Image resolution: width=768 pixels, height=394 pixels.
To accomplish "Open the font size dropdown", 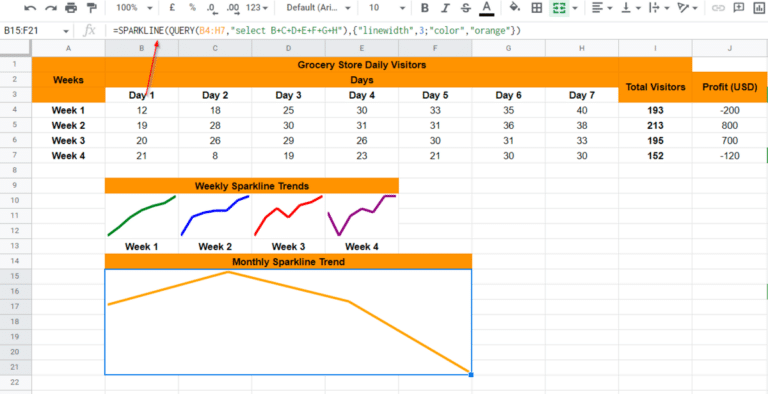I will [387, 8].
